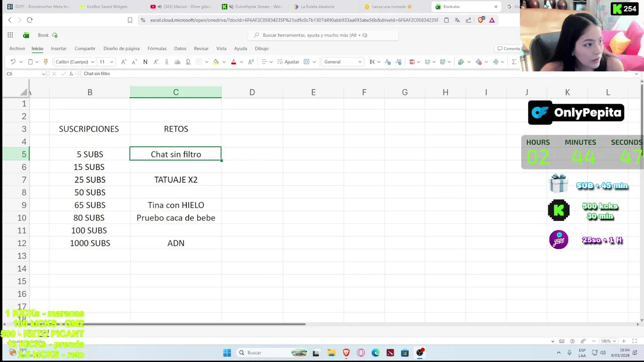Switch to Lanza una moneda browser tab
Screen dimensions: 644x362
pos(388,7)
